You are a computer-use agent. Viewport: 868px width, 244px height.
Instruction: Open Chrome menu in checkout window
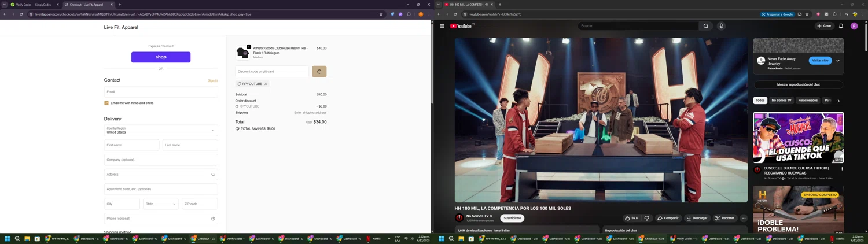point(429,14)
